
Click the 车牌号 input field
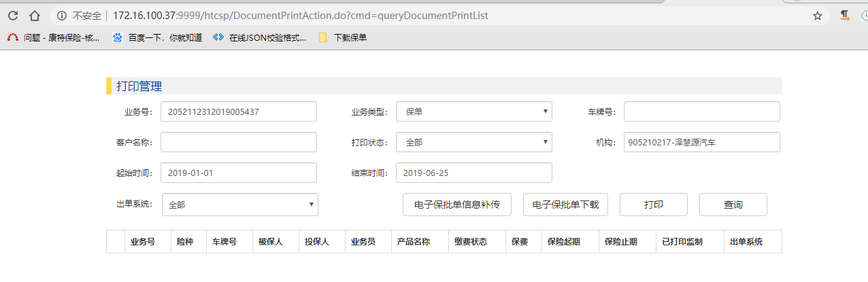click(x=701, y=111)
